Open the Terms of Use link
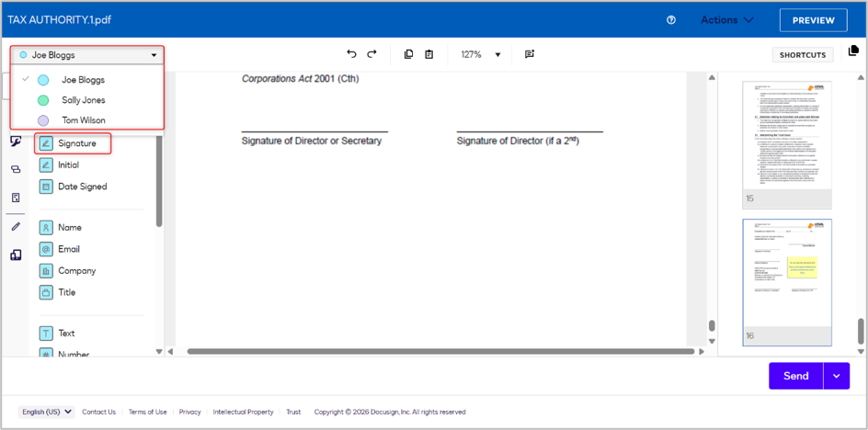868x430 pixels. [x=147, y=412]
